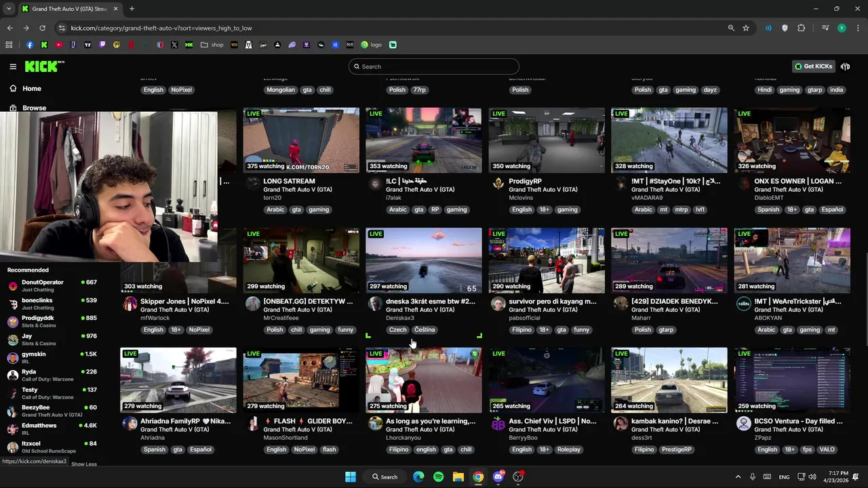This screenshot has width=868, height=488.
Task: Open the ProdigyRP stream title
Action: pyautogui.click(x=525, y=181)
